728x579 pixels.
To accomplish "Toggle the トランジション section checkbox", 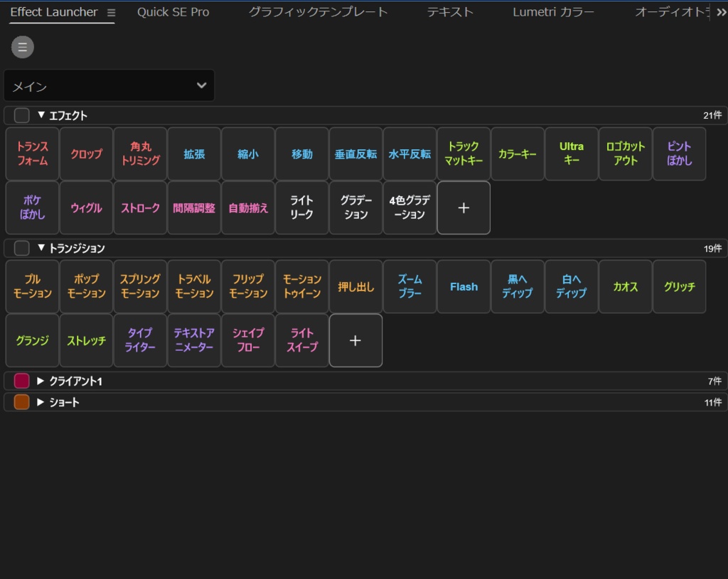I will (x=22, y=248).
